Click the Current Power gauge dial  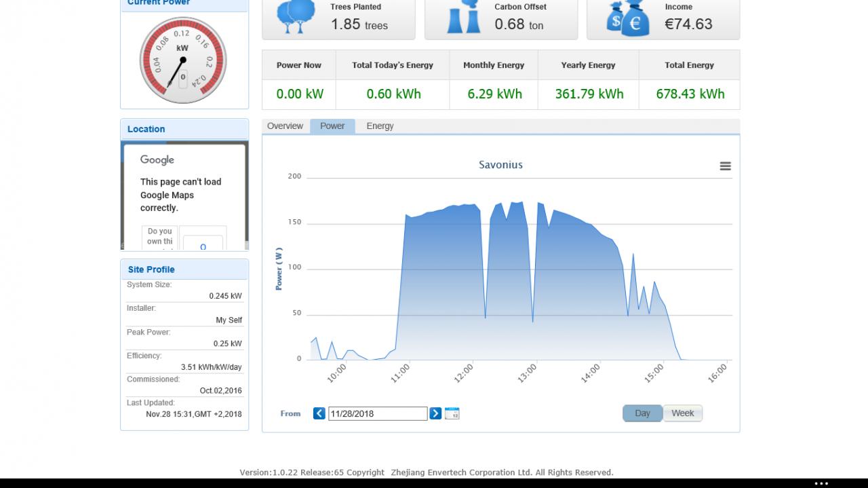(x=182, y=61)
